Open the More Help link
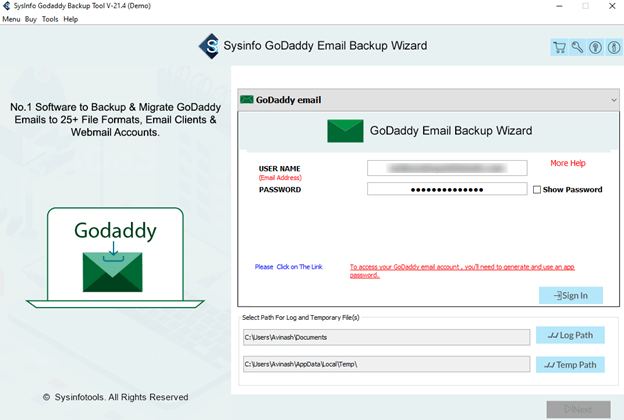 point(568,163)
